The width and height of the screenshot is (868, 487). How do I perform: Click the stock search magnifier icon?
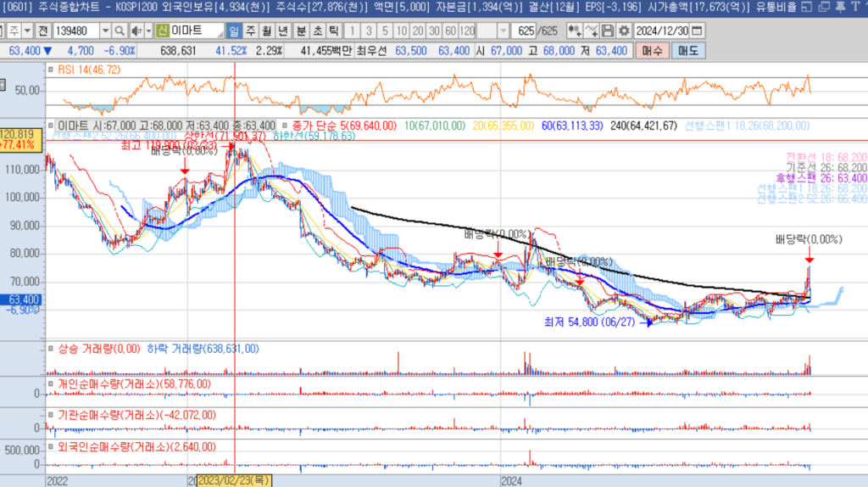click(120, 31)
